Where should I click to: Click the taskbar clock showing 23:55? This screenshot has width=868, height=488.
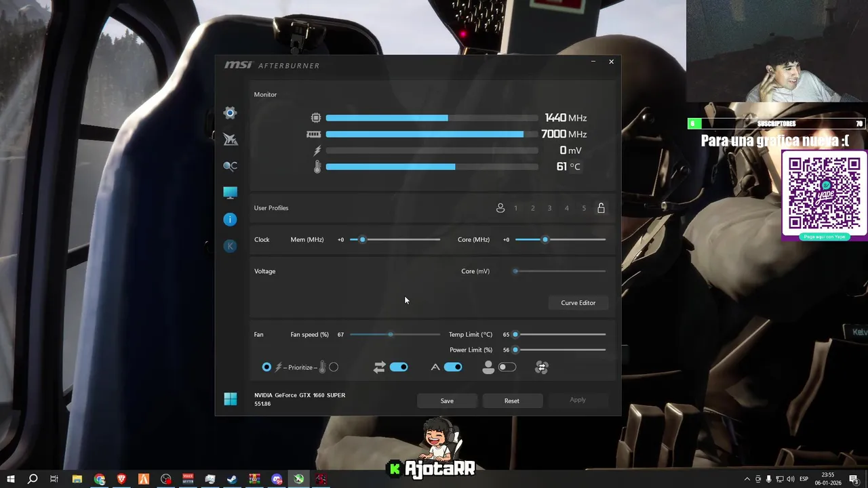pyautogui.click(x=828, y=479)
